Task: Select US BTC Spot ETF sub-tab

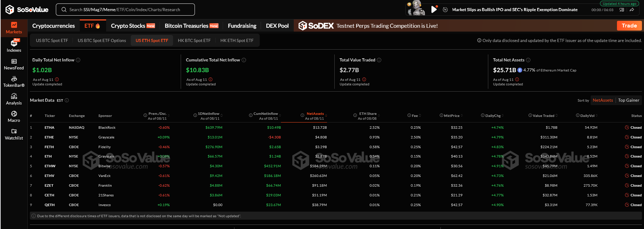Action: pyautogui.click(x=52, y=41)
